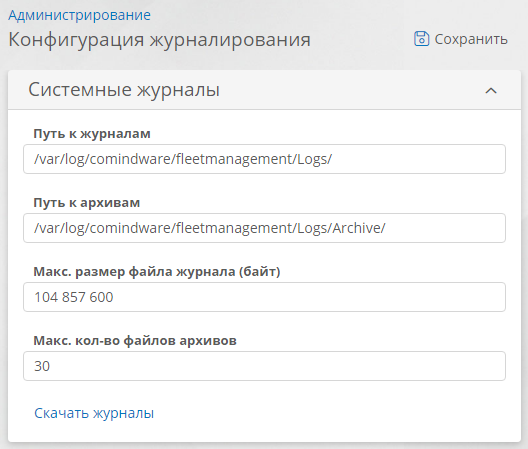Click the Сохранить button label
The height and width of the screenshot is (449, 528).
(x=471, y=39)
